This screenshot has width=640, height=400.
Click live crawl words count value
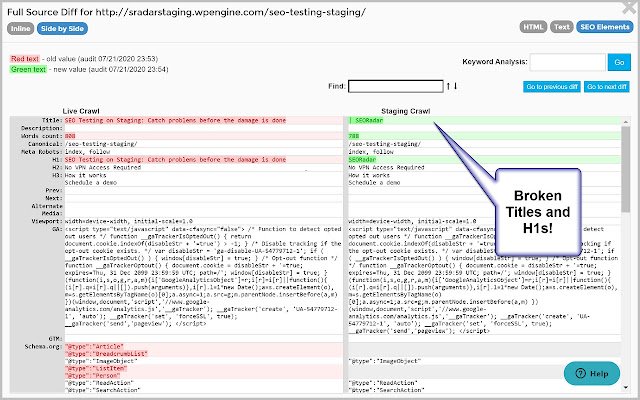[x=70, y=136]
